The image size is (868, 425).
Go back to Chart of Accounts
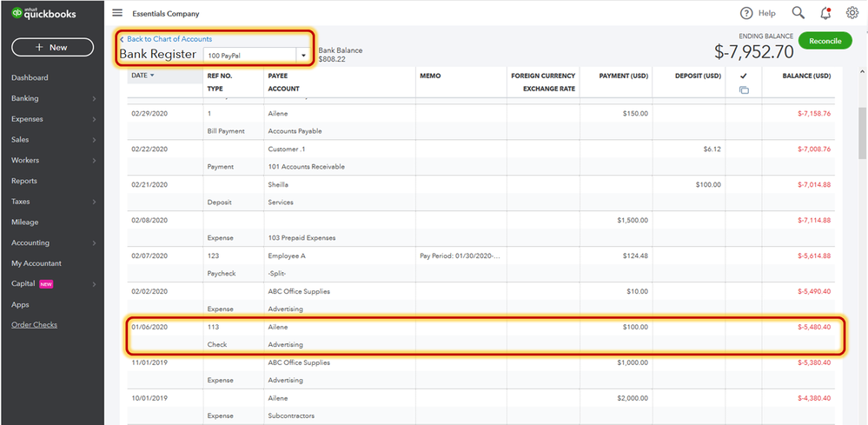(169, 39)
